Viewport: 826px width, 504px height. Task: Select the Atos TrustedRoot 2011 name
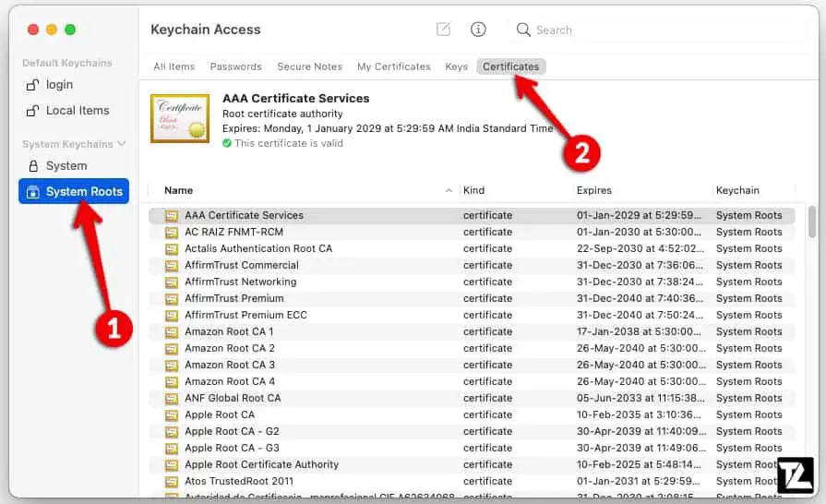[x=239, y=481]
